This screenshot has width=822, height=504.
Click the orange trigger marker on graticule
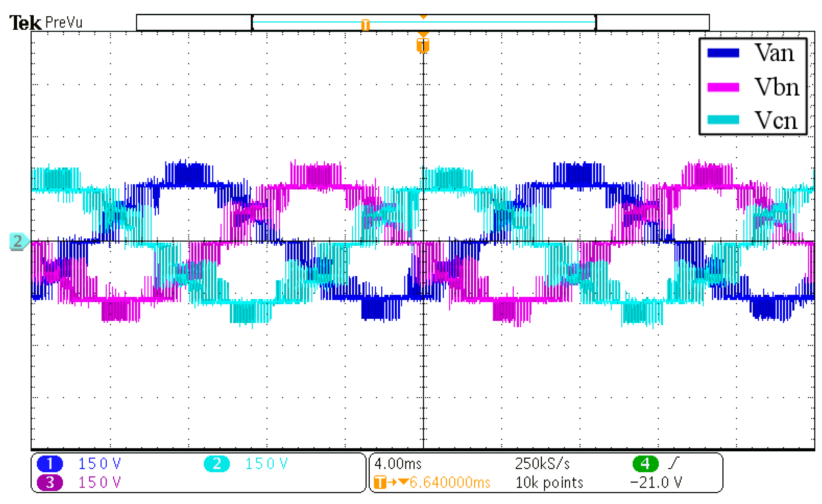(423, 45)
